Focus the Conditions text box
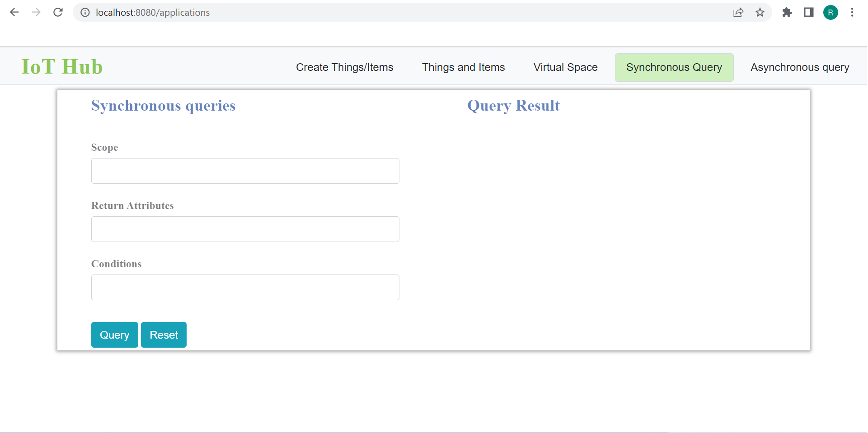Viewport: 868px width, 433px height. coord(245,287)
